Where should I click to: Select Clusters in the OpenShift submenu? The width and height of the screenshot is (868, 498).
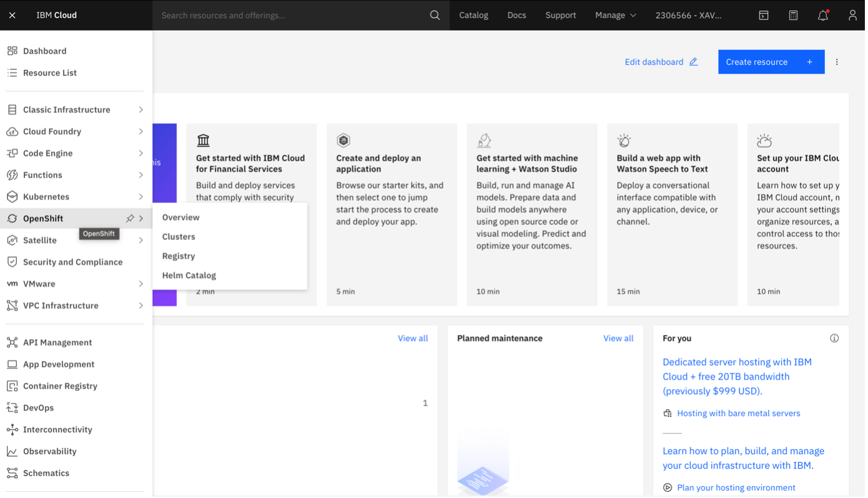point(179,237)
